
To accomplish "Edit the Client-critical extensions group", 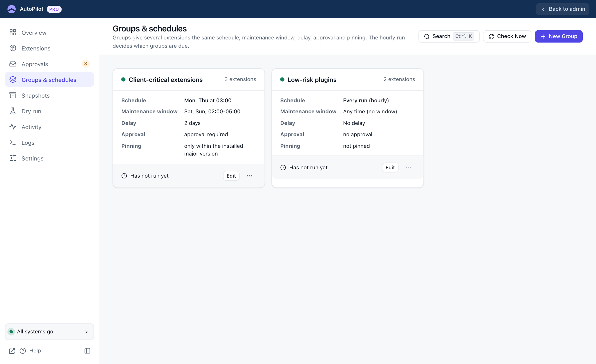I will [x=231, y=176].
